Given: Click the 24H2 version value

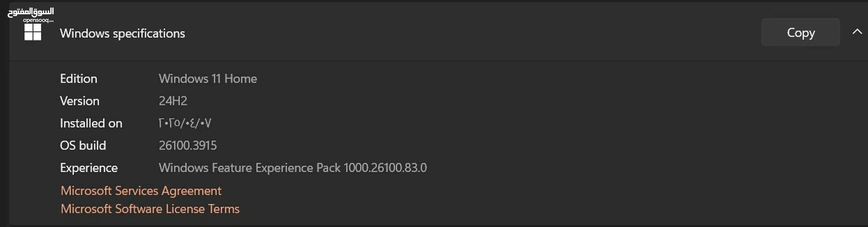Looking at the screenshot, I should tap(173, 101).
